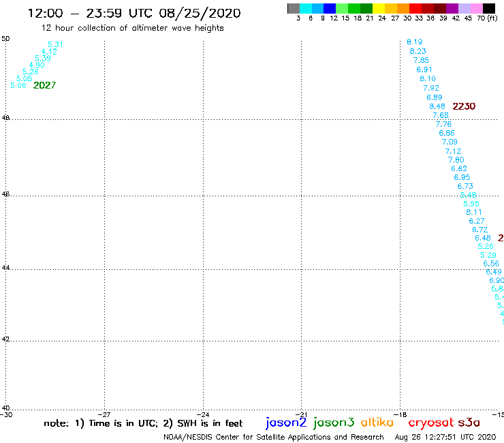Click the purple swatch in the color scale
The height and width of the screenshot is (443, 504).
(x=452, y=8)
